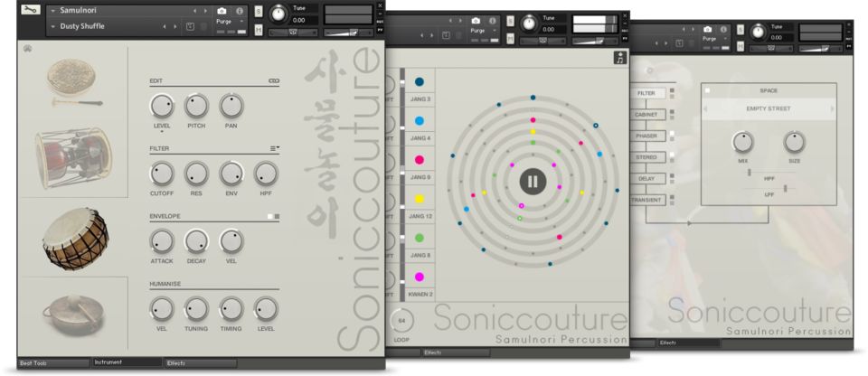The height and width of the screenshot is (376, 868).
Task: Pause the circular beat sequencer
Action: [x=533, y=182]
